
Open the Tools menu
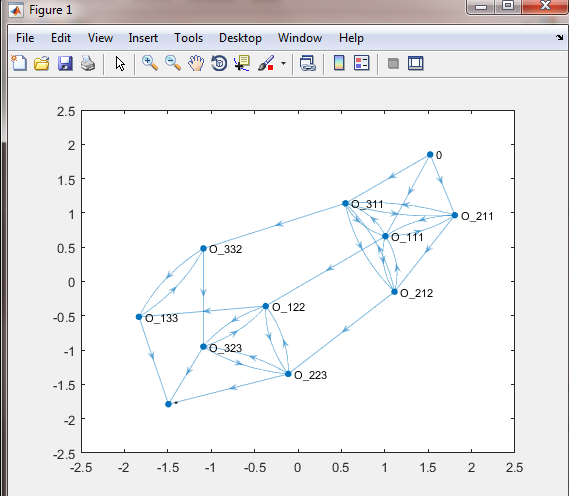[188, 38]
